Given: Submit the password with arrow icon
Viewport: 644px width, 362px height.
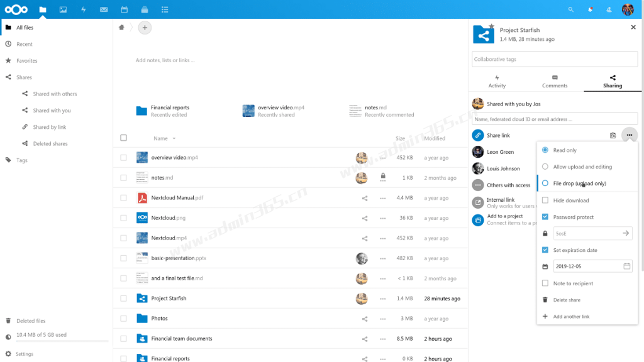Looking at the screenshot, I should [x=626, y=233].
